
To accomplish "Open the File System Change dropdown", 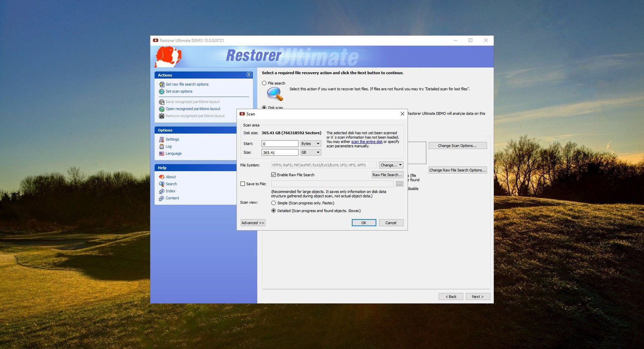I will (x=391, y=165).
